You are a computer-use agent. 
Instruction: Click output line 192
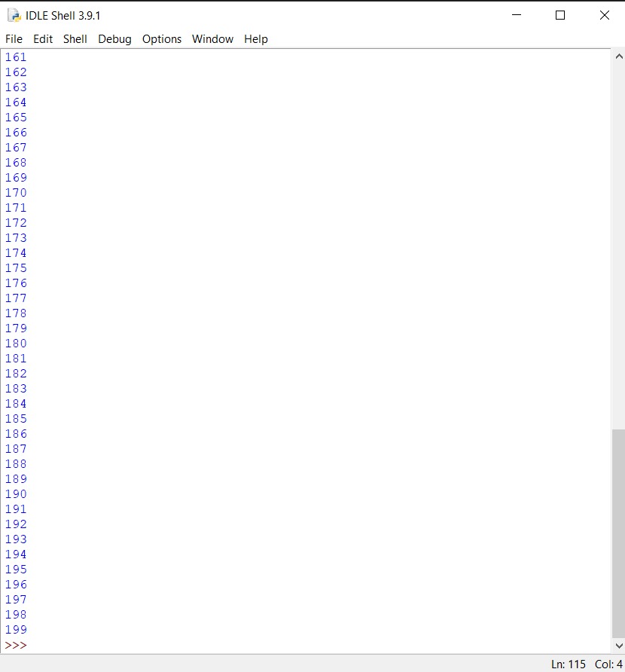point(16,524)
